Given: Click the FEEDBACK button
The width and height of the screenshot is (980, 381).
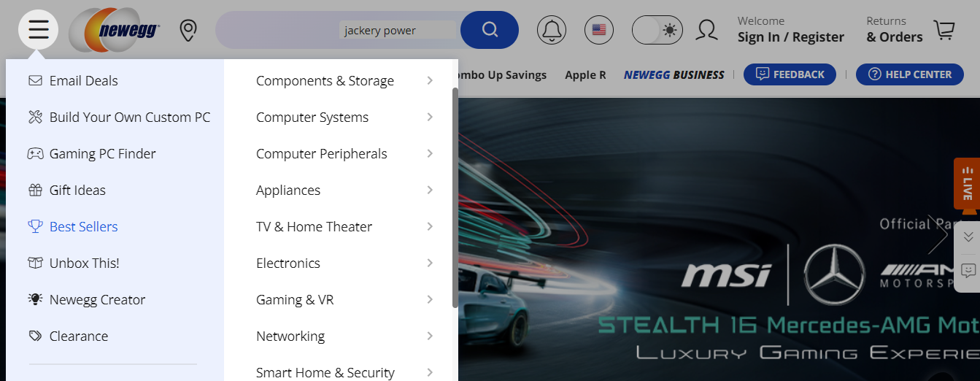Looking at the screenshot, I should click(790, 74).
